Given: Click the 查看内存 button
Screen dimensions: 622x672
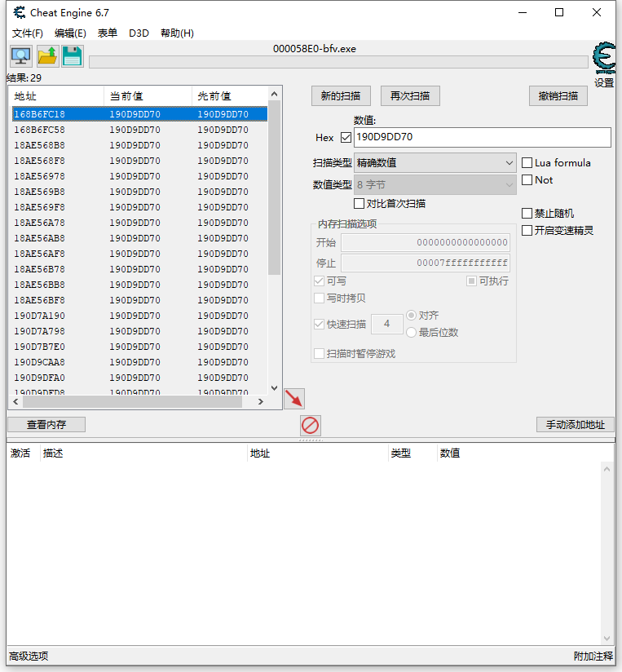Looking at the screenshot, I should [x=46, y=425].
